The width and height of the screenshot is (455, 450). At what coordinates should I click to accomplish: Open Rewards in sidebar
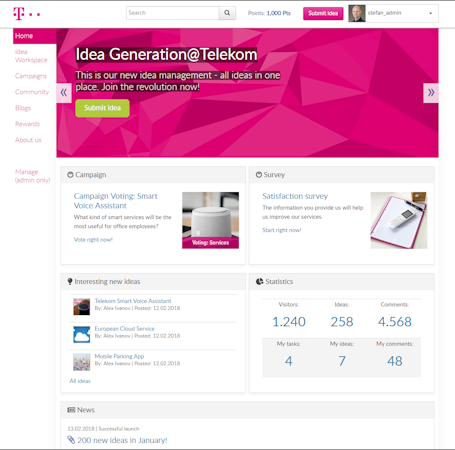pos(27,124)
